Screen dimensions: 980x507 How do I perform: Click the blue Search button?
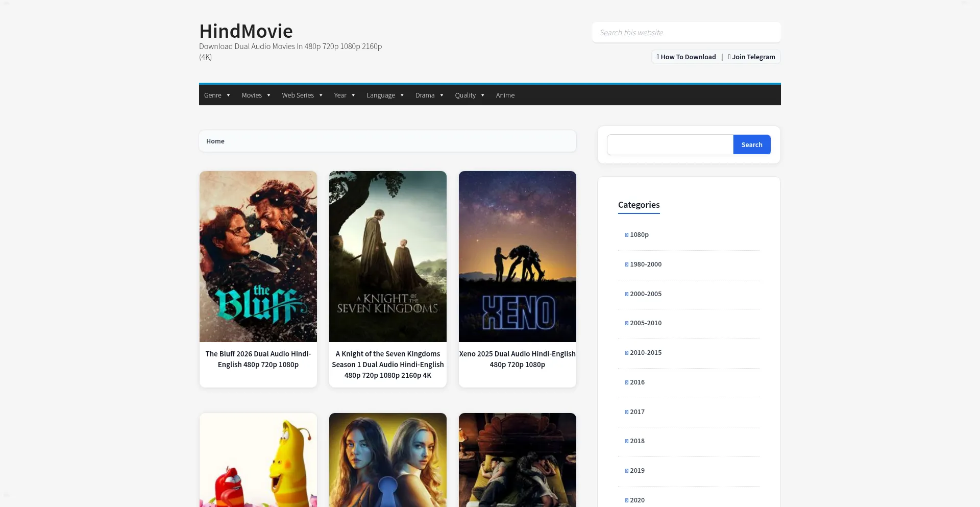[752, 144]
